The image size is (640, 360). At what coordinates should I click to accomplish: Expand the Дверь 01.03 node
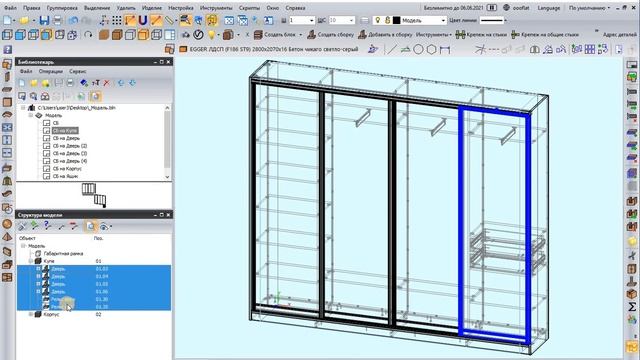[x=39, y=269]
